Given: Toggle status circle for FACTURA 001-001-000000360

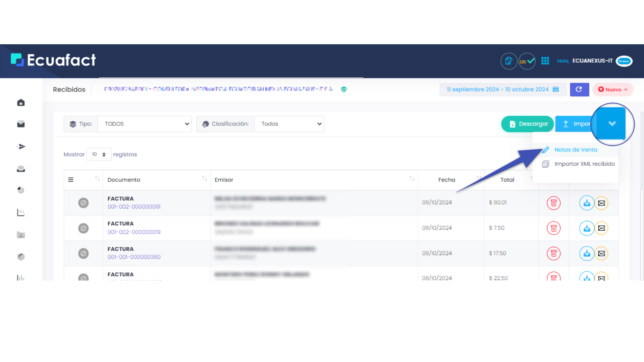Looking at the screenshot, I should tap(83, 253).
